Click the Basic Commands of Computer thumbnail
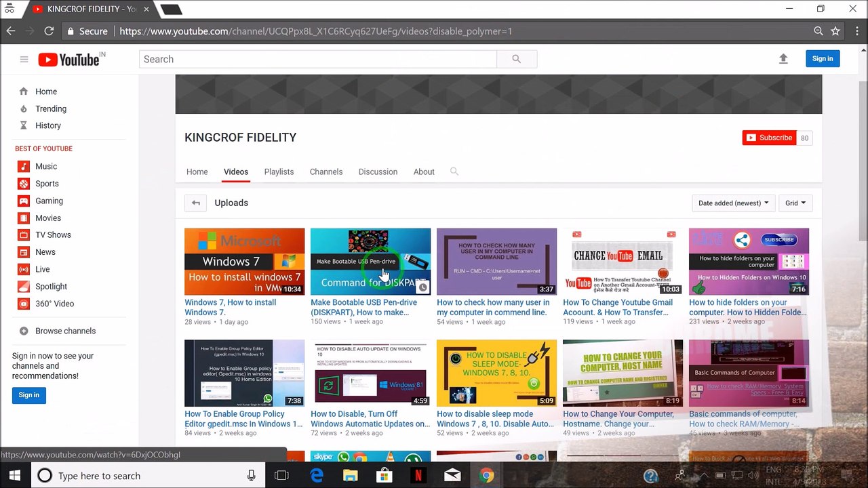Viewport: 868px width, 488px height. 749,373
